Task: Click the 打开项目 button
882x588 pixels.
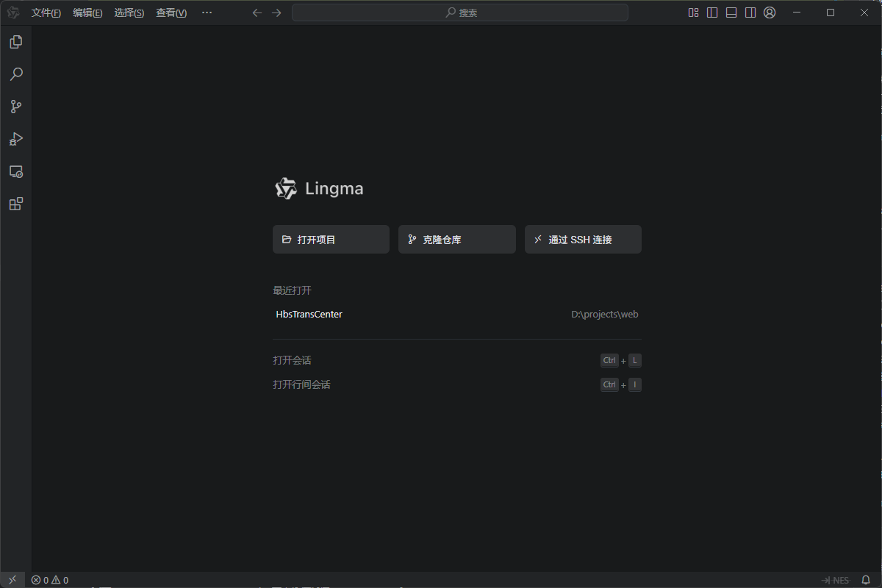Action: pos(331,240)
